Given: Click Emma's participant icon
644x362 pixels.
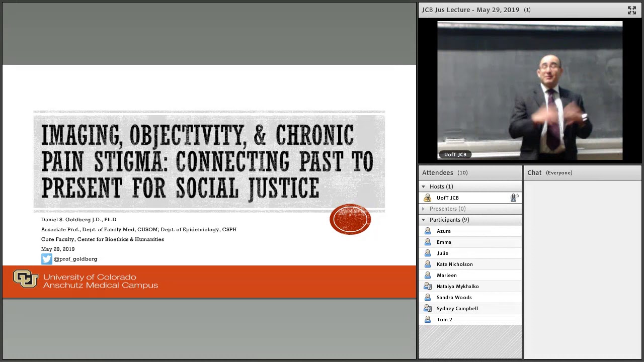Looking at the screenshot, I should pos(428,242).
